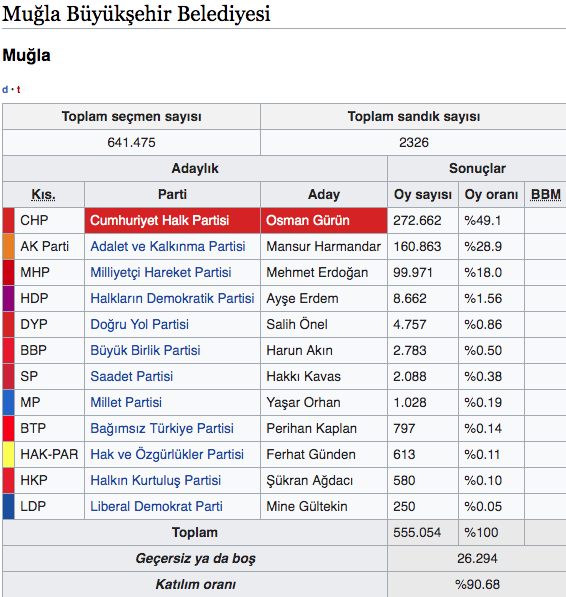Click the Parti column header
Viewport: 566px width, 597px height.
(x=172, y=195)
